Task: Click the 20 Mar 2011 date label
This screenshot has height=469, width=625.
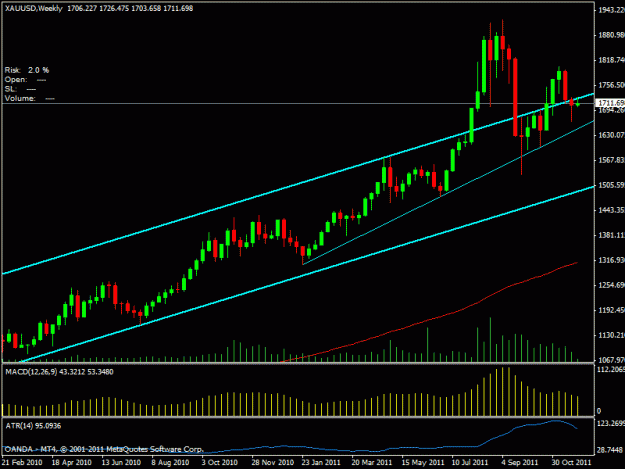Action: (371, 463)
